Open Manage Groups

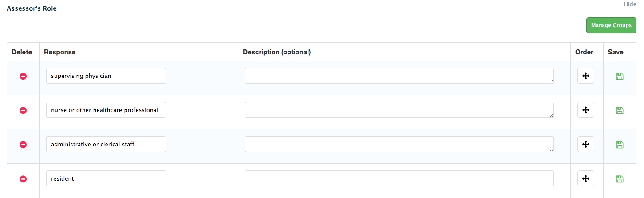pyautogui.click(x=611, y=25)
